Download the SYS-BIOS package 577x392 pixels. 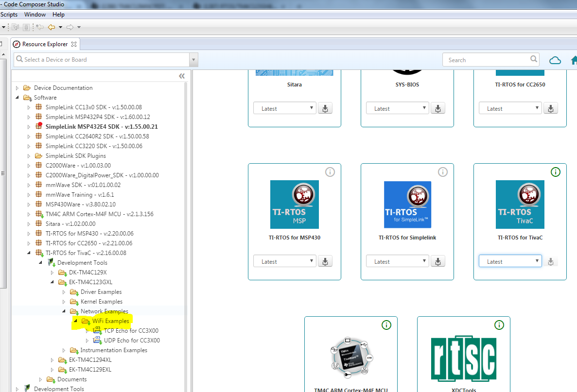coord(438,108)
